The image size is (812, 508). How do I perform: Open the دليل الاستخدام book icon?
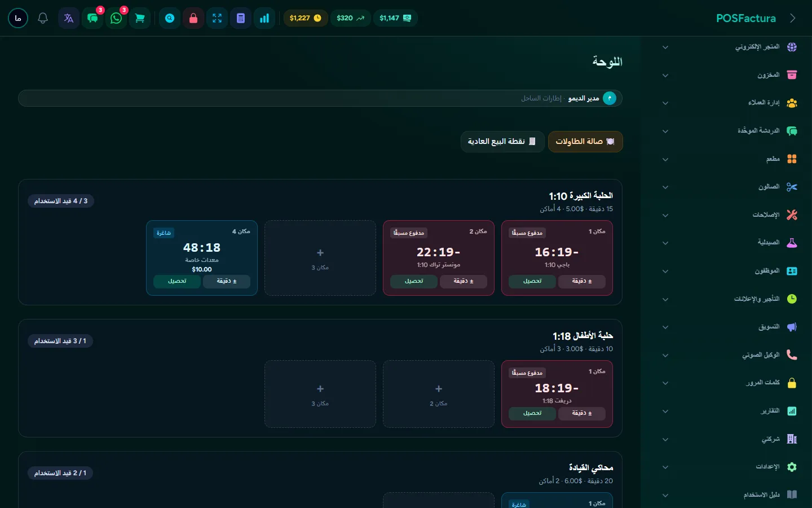pos(792,495)
